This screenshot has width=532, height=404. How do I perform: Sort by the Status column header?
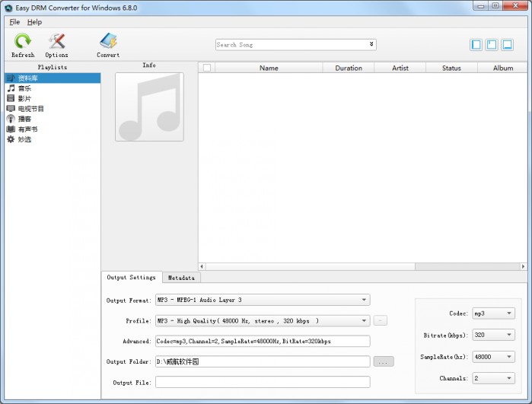coord(451,68)
